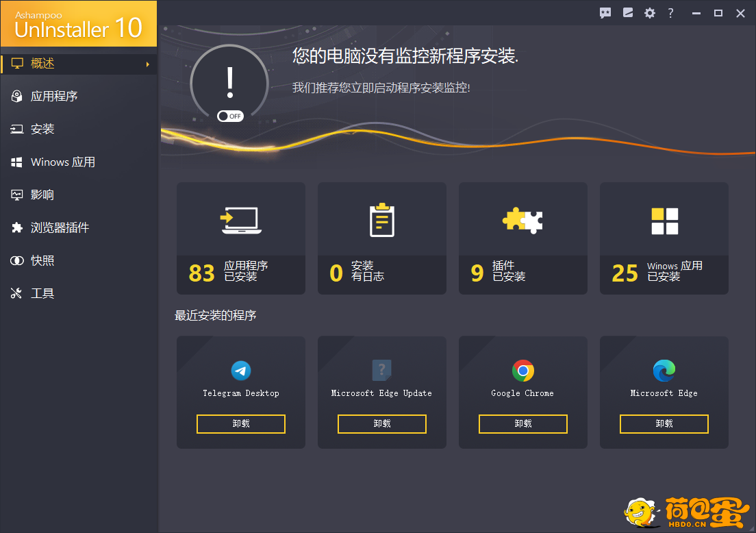Open the feedback chat bubble icon
This screenshot has height=533, width=756.
point(605,13)
